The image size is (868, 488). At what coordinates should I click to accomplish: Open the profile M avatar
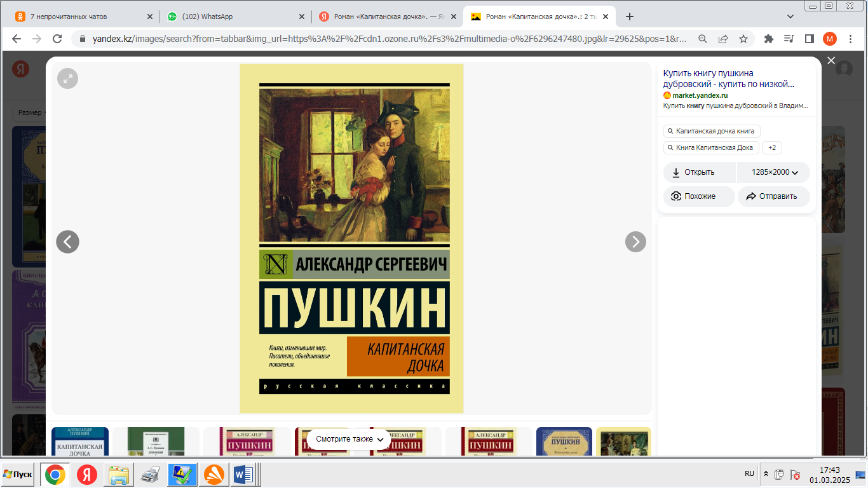click(x=830, y=39)
